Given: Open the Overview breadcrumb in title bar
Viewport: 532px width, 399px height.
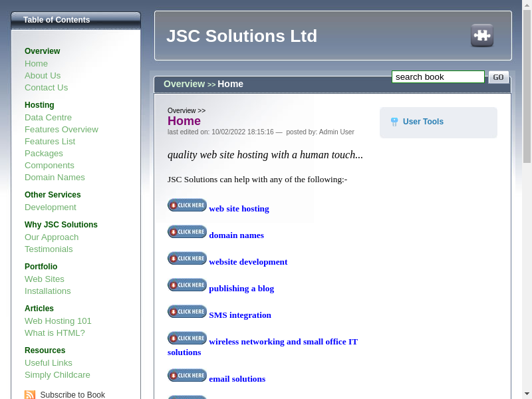Looking at the screenshot, I should [x=184, y=84].
